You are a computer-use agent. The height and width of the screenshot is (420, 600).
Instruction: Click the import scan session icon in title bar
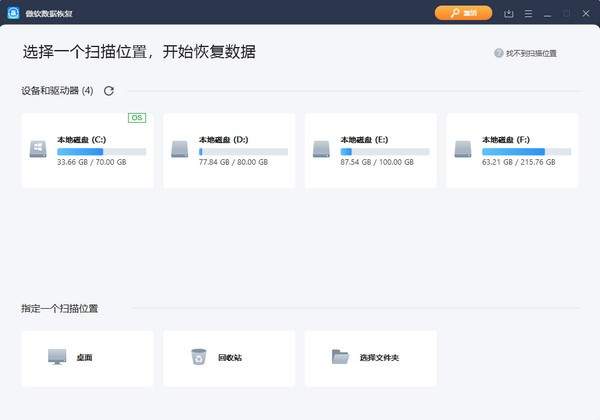click(x=509, y=13)
